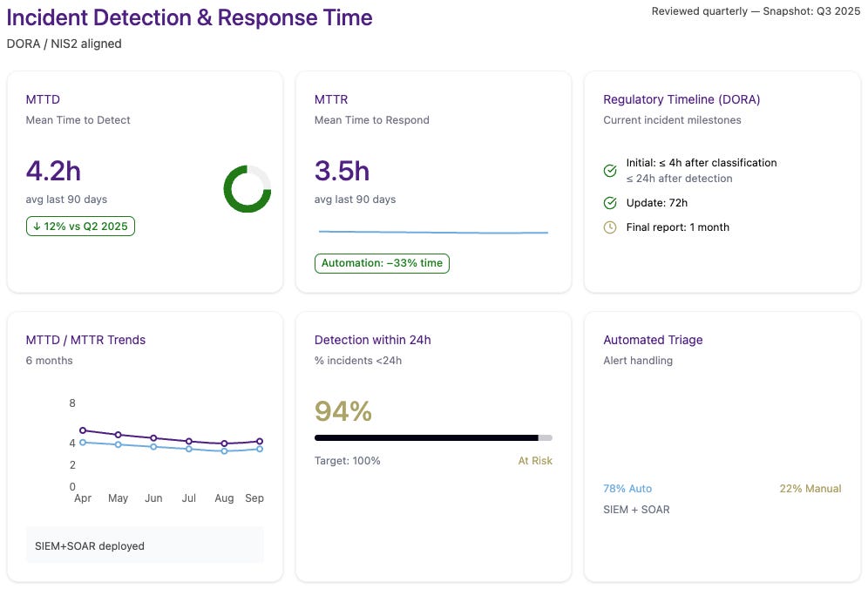Click the 'Detection within 24h' card title
Screen dimensions: 868x589
point(372,341)
